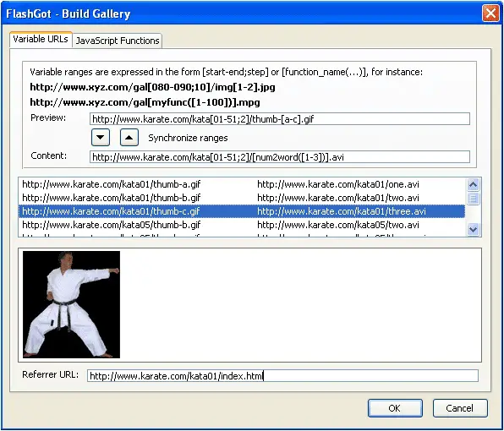Viewport: 504px width, 431px height.
Task: Click the kata01/three.avi content URL
Action: (x=342, y=211)
